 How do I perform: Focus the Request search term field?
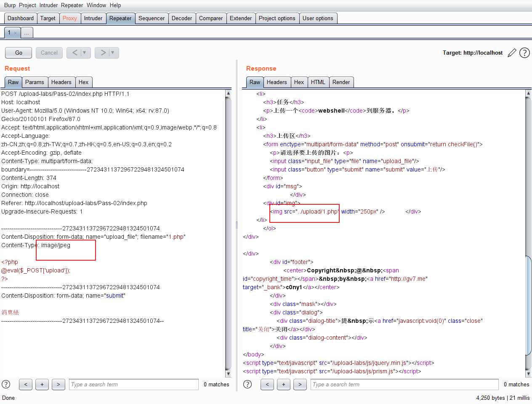[x=134, y=384]
